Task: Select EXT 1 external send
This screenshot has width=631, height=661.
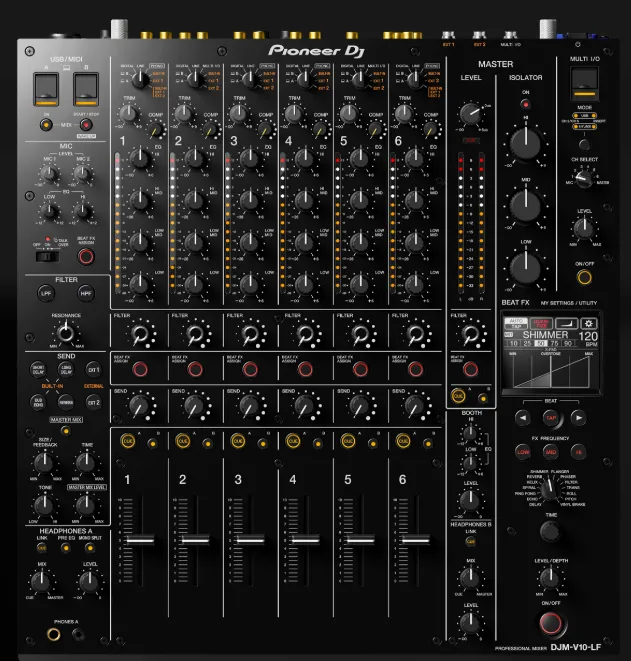Action: 94,370
